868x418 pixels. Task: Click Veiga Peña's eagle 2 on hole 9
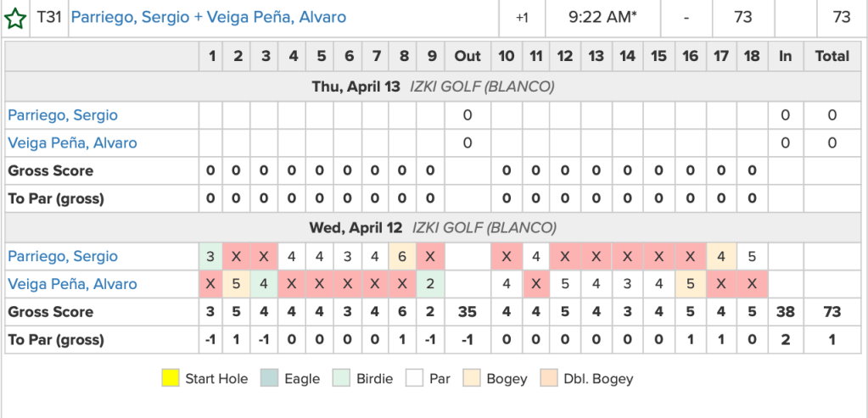431,284
